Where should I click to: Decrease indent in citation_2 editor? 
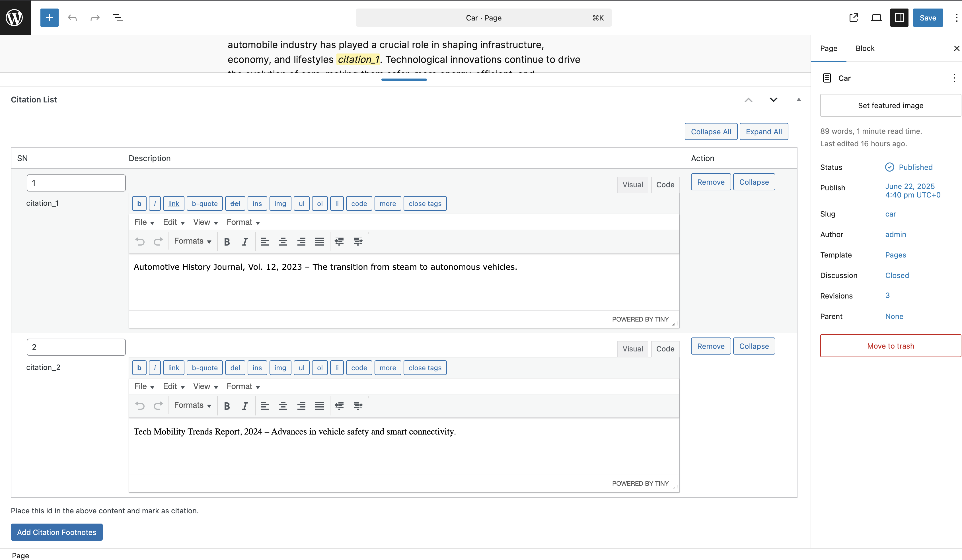point(339,406)
